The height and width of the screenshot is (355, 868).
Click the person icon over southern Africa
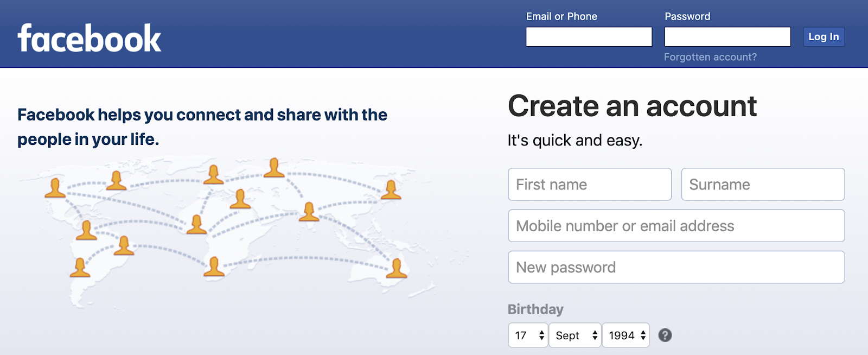point(214,267)
